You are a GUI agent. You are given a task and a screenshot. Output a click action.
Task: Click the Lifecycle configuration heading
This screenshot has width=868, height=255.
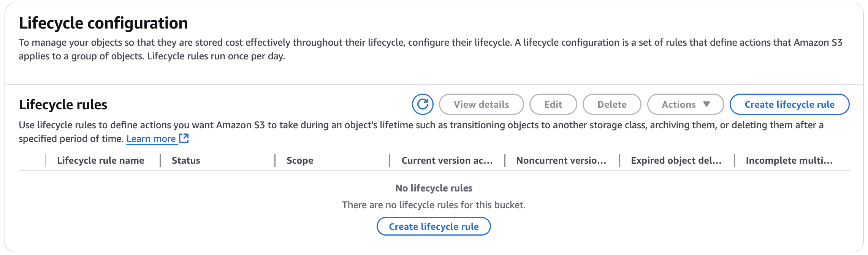103,23
